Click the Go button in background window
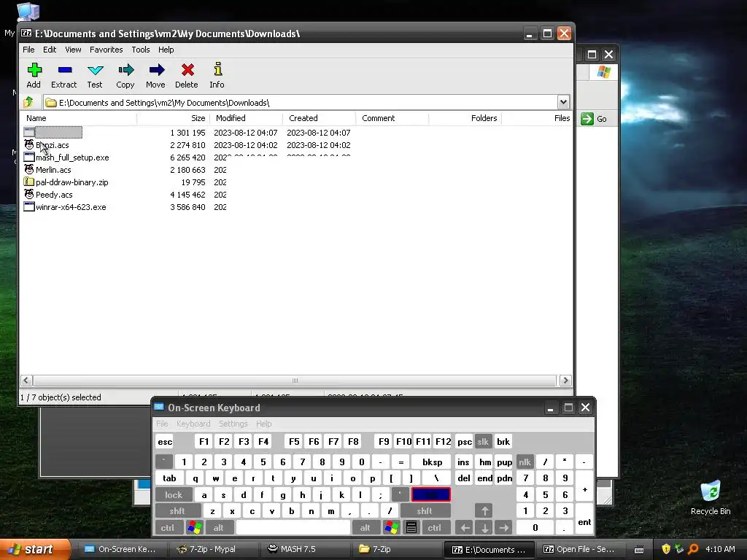 point(594,119)
